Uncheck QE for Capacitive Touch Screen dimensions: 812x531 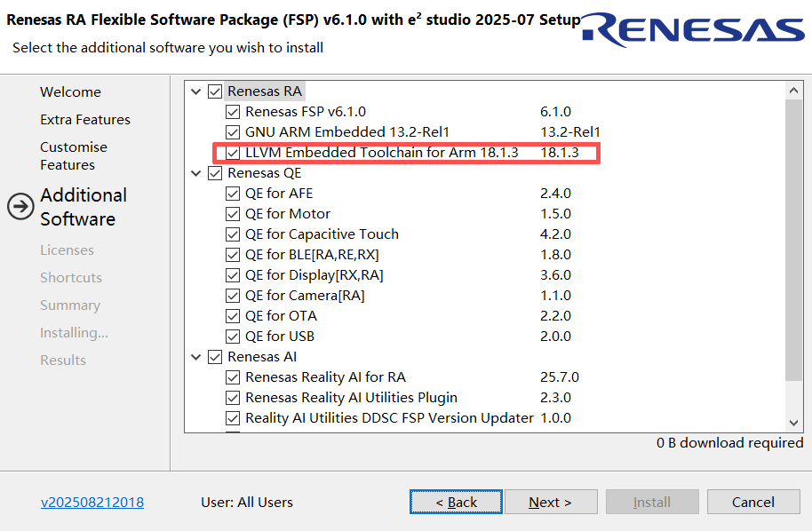tap(233, 234)
